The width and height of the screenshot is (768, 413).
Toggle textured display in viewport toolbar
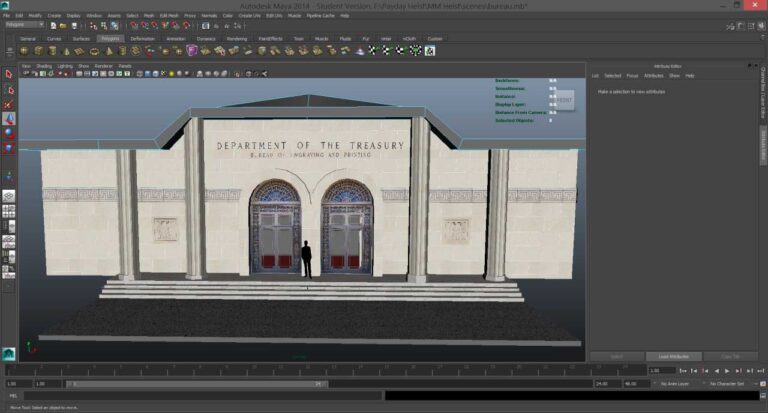point(164,74)
